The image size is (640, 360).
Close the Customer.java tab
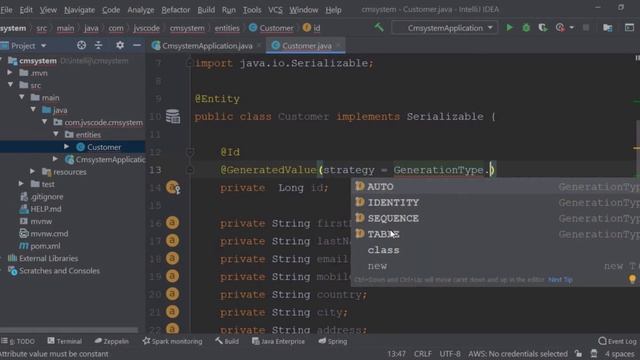(339, 46)
